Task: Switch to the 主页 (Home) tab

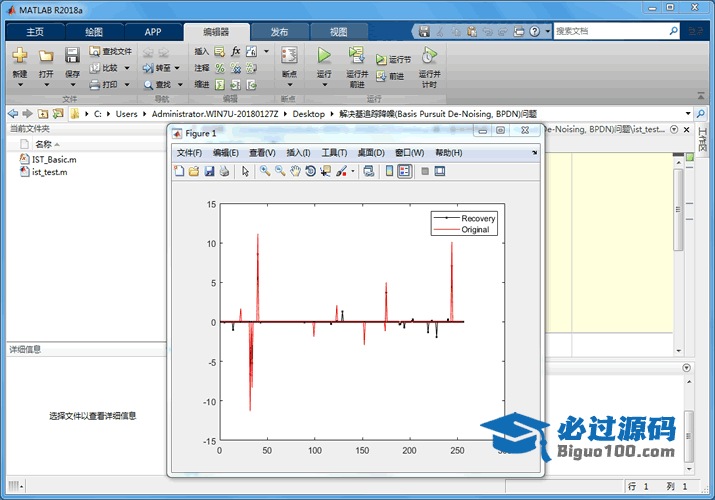Action: (35, 31)
